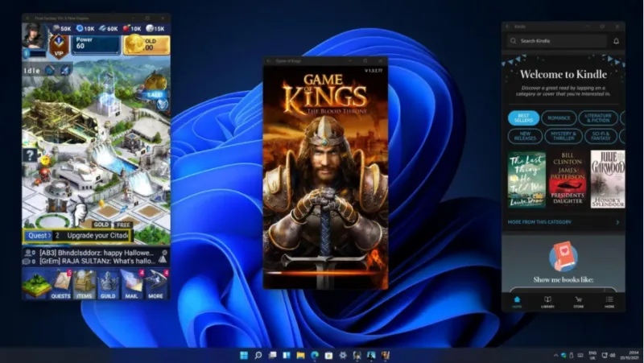644x363 pixels.
Task: Open chat line from [AB3] Bhndclsddorz
Action: click(96, 253)
